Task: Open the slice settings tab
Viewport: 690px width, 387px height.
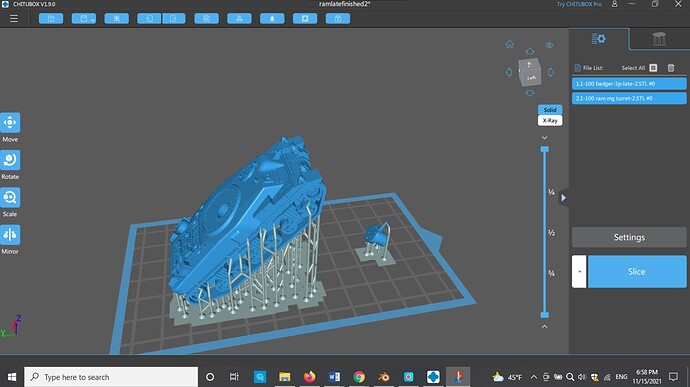Action: pos(598,39)
